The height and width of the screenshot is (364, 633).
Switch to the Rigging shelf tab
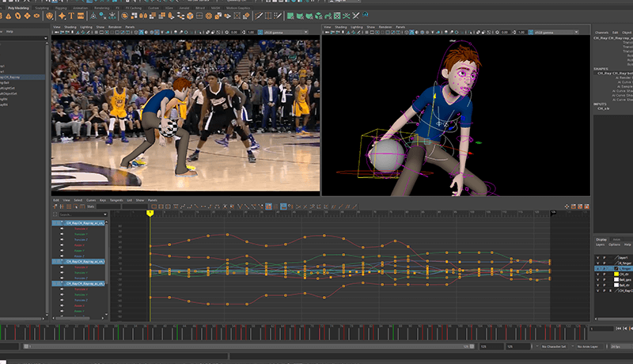tap(61, 8)
